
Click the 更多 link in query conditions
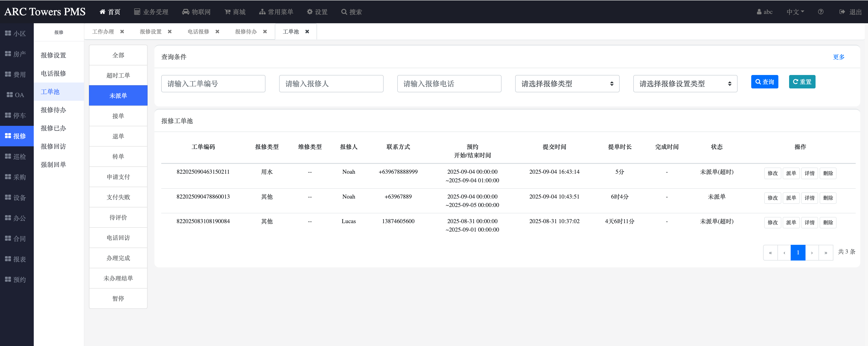point(838,57)
